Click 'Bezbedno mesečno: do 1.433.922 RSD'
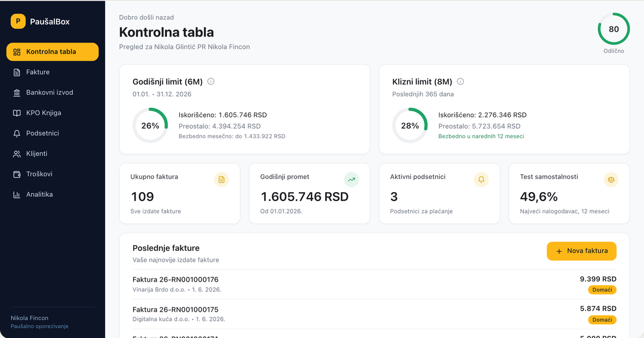The width and height of the screenshot is (644, 338). pyautogui.click(x=232, y=136)
